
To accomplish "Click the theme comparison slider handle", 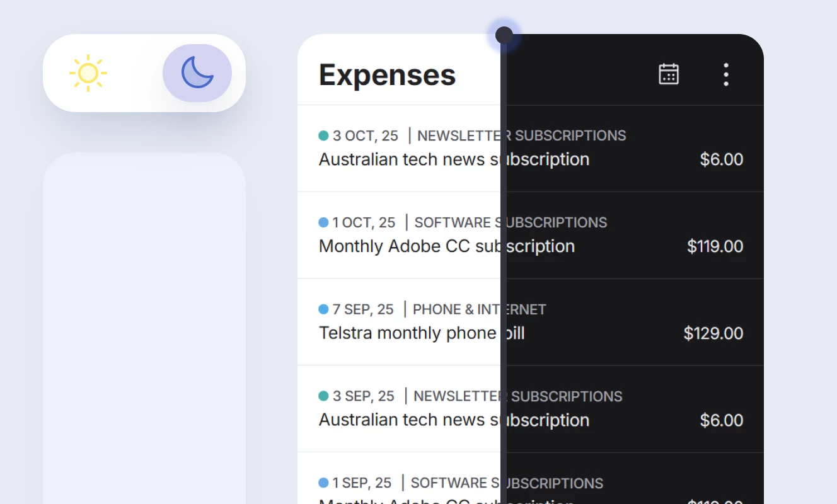I will pyautogui.click(x=504, y=35).
